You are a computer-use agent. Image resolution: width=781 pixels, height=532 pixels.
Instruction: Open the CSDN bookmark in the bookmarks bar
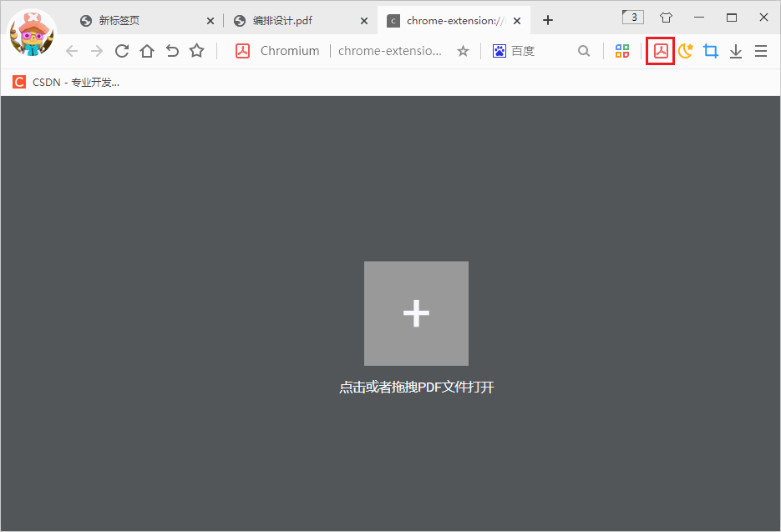click(x=67, y=82)
